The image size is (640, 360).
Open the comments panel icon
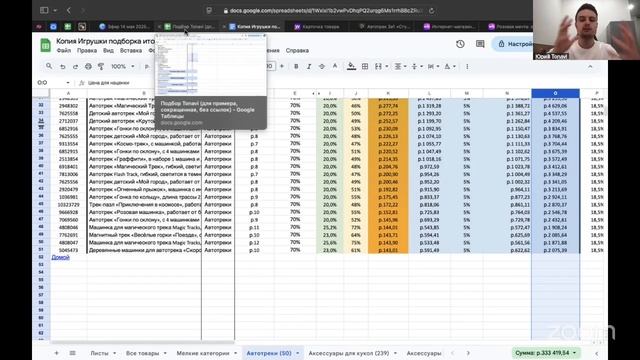click(x=480, y=44)
